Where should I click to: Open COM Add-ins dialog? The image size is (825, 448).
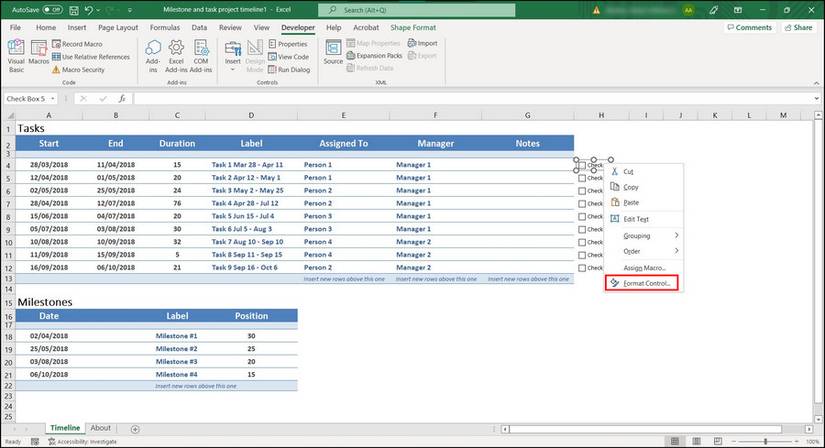click(200, 56)
